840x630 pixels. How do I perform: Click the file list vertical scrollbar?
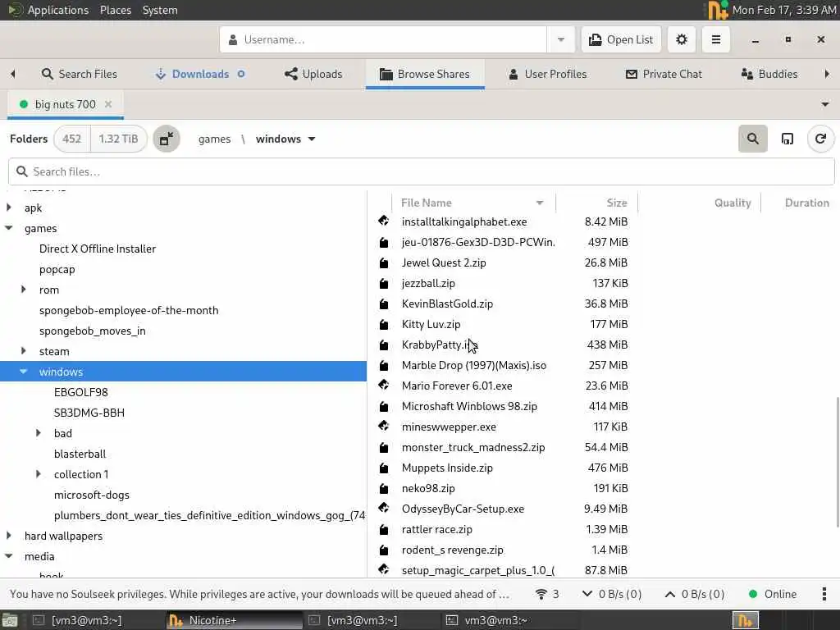(x=836, y=462)
